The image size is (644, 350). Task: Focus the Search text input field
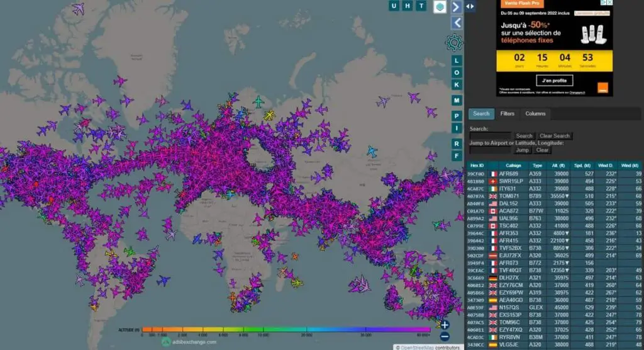pos(491,136)
